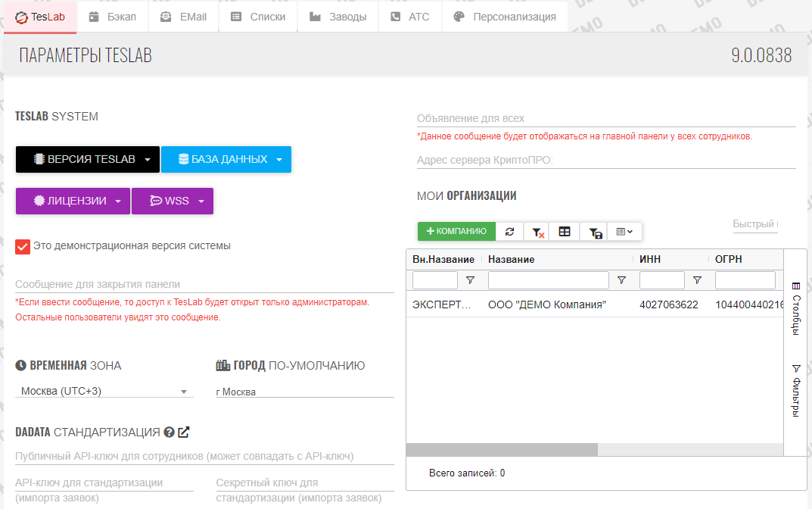Uncheck the demo version checkbox
Screen dimensions: 812x509
click(22, 246)
